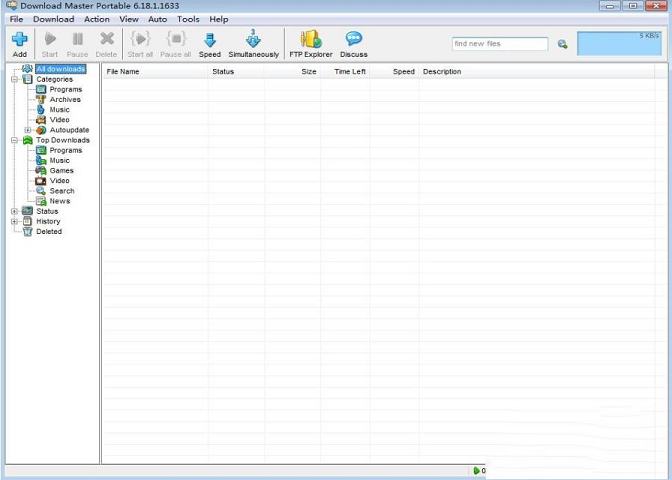Open the Speed toolbar icon
This screenshot has height=480, width=672.
click(210, 40)
